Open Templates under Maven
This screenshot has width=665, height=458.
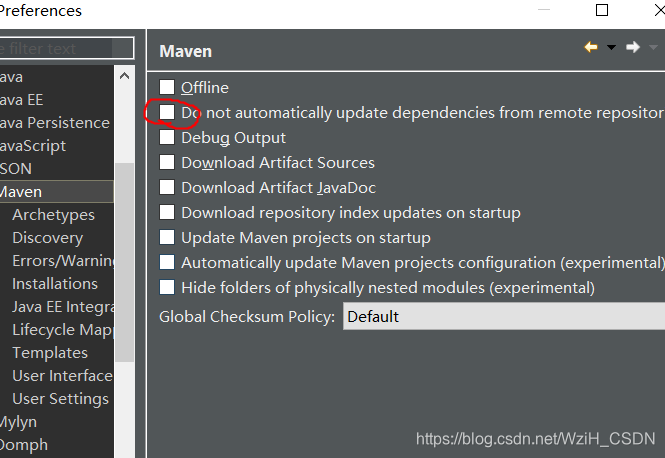point(50,352)
